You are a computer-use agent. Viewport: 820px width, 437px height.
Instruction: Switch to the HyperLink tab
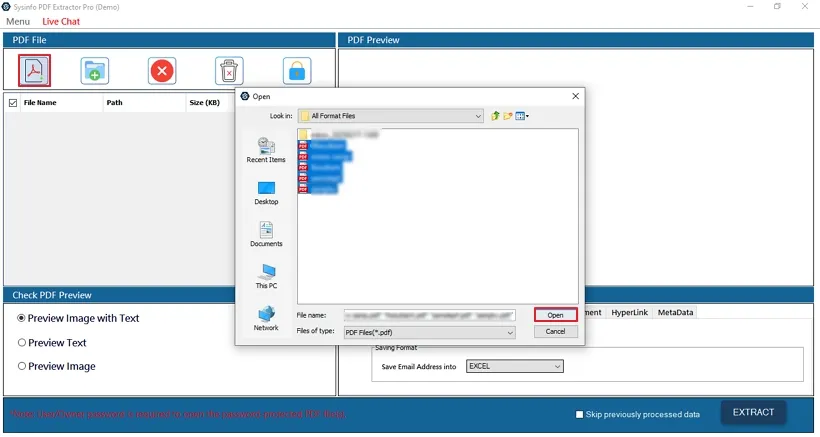coord(629,312)
